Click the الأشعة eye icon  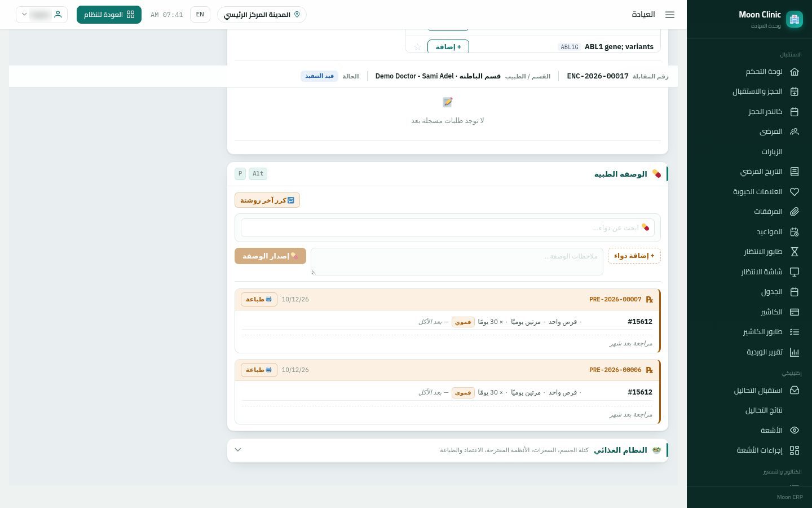coord(795,430)
